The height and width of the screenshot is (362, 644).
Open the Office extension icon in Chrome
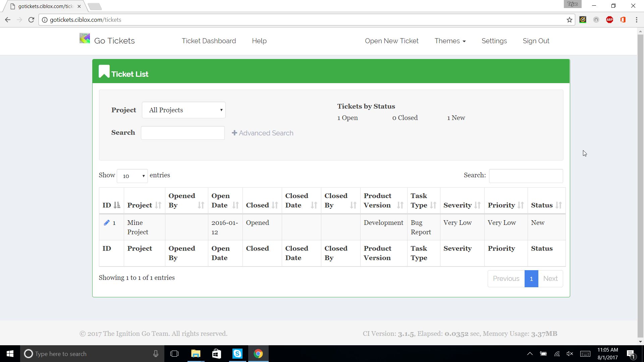click(623, 20)
